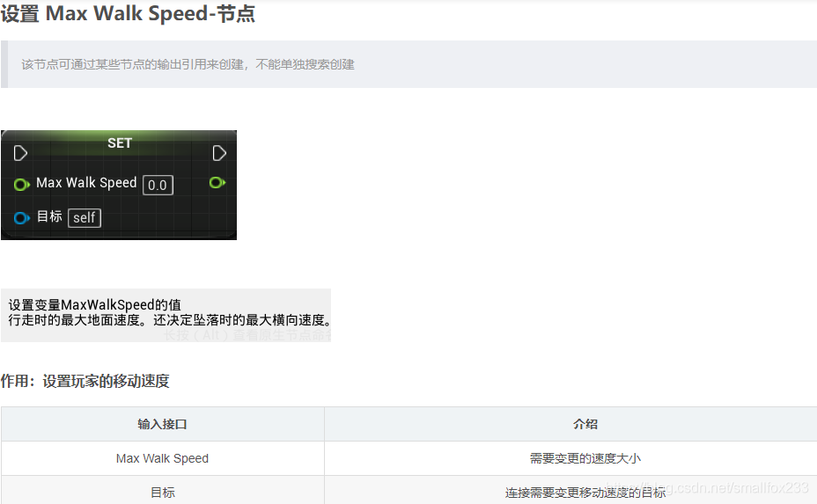Click the 作用：设置玩家的移动速度 heading
The width and height of the screenshot is (817, 504).
85,381
